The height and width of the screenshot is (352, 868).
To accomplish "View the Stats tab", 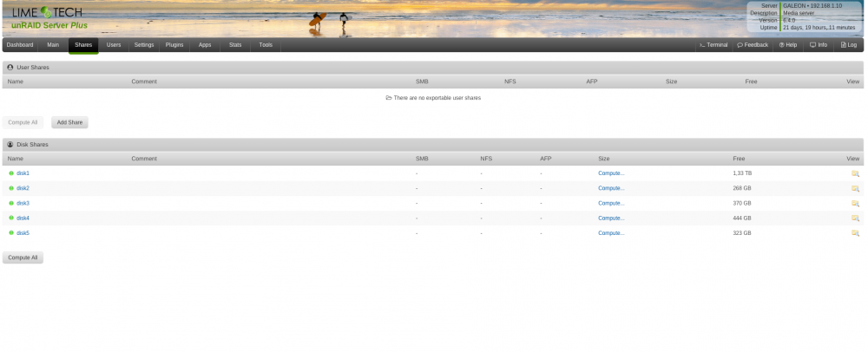I will (x=235, y=45).
